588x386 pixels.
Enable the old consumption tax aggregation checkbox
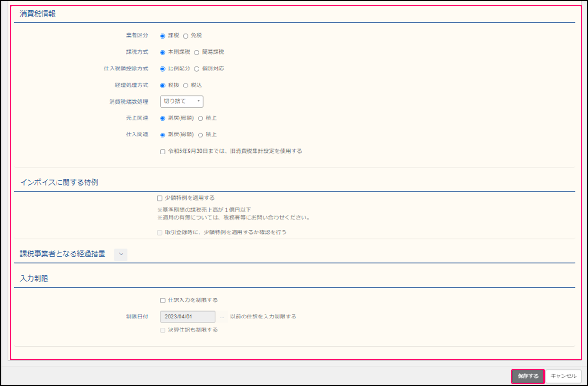coord(163,152)
